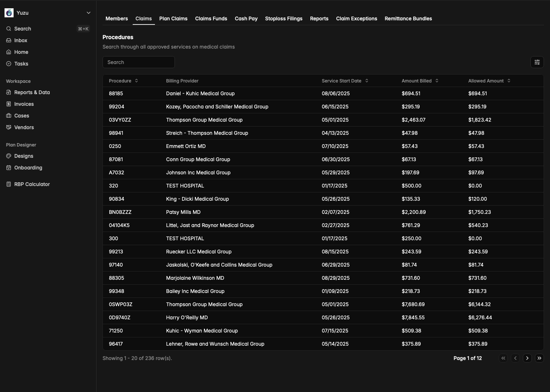Open table filter settings icon

pyautogui.click(x=537, y=62)
